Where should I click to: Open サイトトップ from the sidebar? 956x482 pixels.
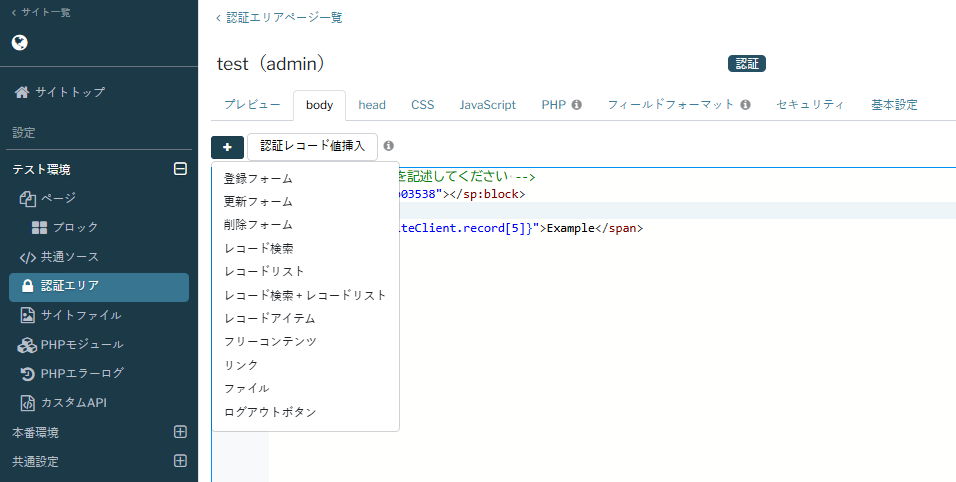pyautogui.click(x=70, y=92)
